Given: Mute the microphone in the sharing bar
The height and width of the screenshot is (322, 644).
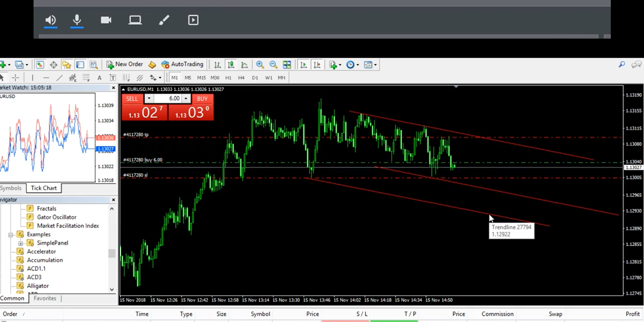Looking at the screenshot, I should click(77, 20).
